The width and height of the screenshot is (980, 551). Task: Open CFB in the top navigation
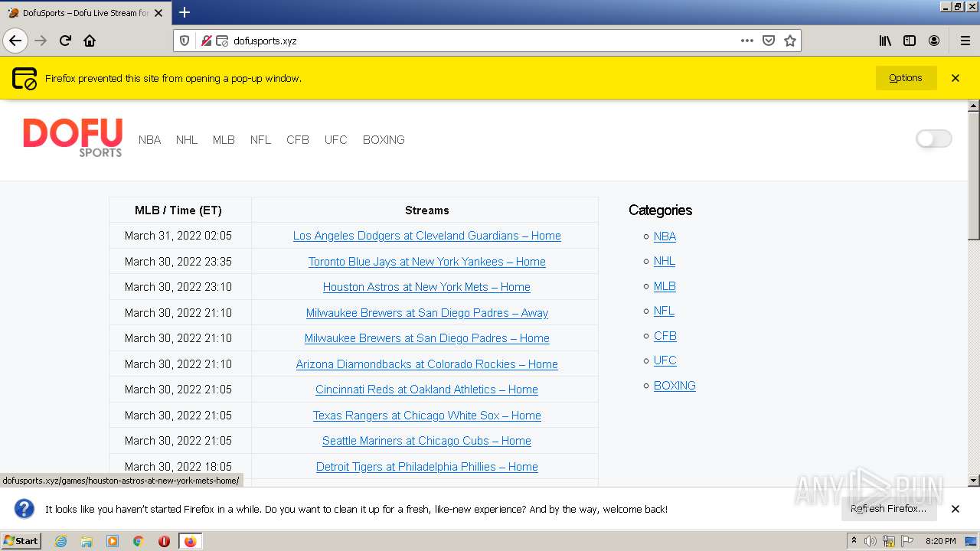coord(298,140)
